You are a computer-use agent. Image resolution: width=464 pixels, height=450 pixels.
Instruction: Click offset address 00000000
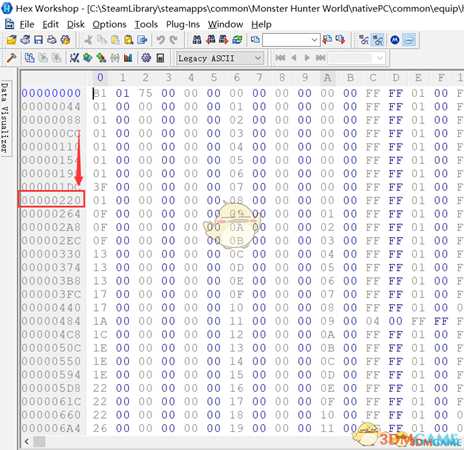click(x=51, y=93)
